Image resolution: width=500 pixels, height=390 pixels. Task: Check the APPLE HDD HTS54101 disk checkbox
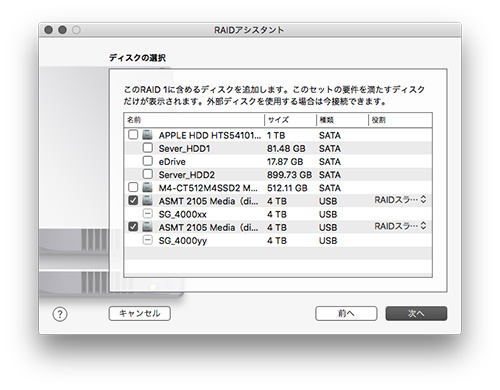[x=133, y=135]
